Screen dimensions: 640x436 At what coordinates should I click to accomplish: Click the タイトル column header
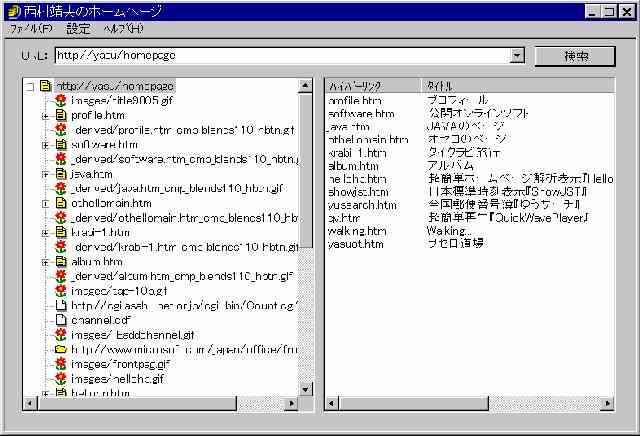(x=518, y=86)
